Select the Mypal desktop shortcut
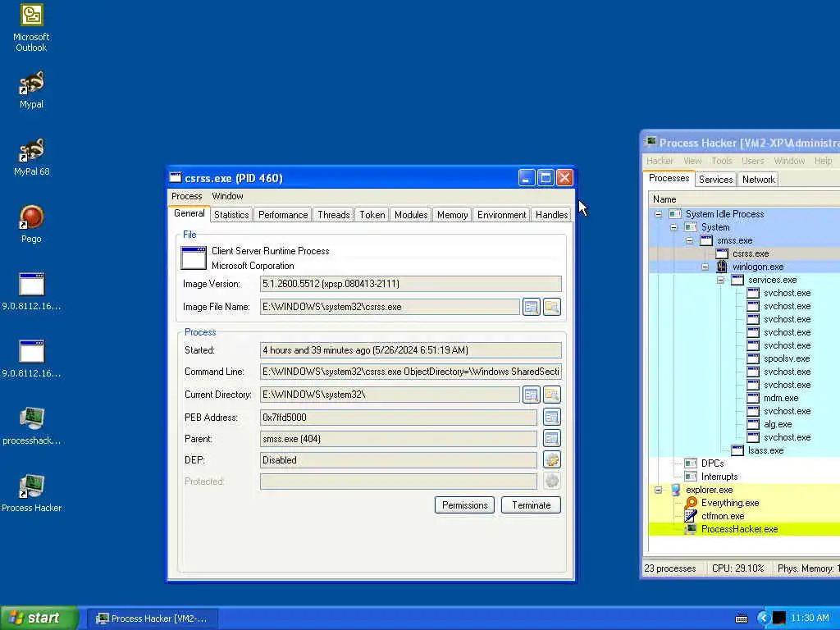840x630 pixels. 31,90
